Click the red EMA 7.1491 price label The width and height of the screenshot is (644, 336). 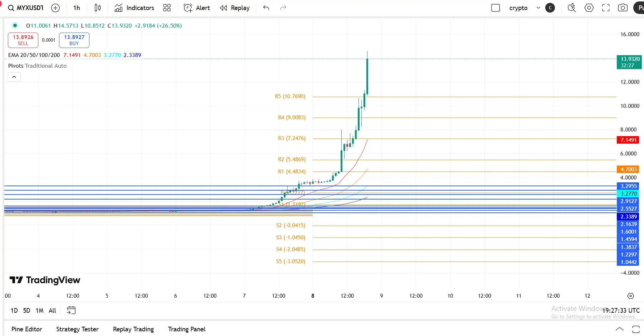(628, 140)
